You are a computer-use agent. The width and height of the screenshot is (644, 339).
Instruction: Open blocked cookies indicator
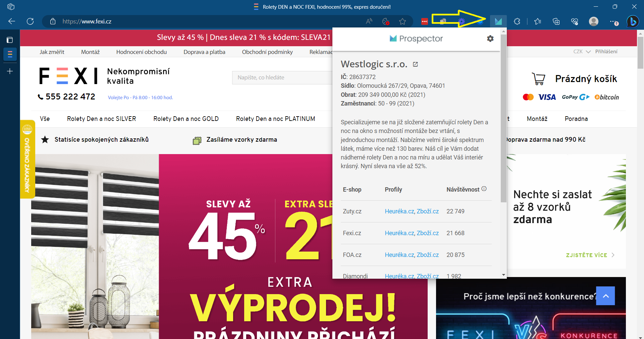point(386,21)
